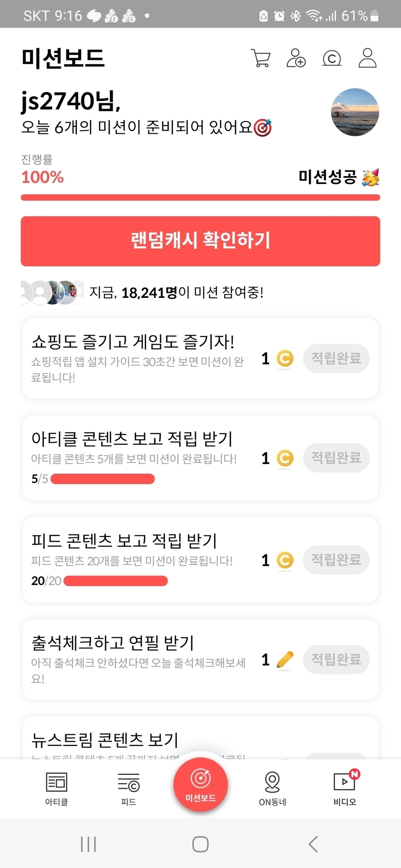Go to the ON동네 tab
The width and height of the screenshot is (401, 868).
(272, 788)
